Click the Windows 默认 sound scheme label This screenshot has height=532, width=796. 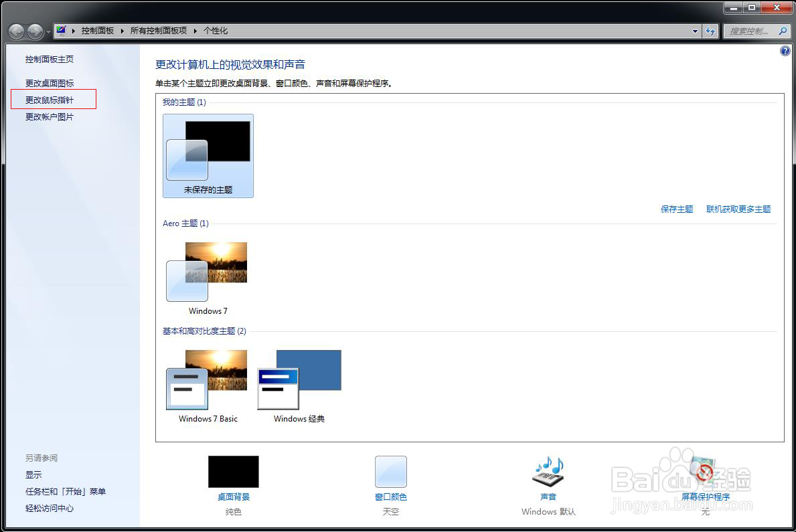tap(548, 512)
